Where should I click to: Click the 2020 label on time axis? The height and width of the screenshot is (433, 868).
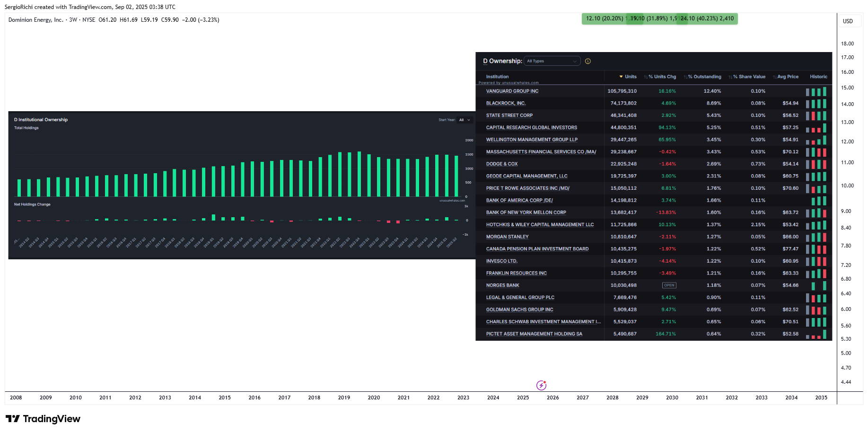374,398
